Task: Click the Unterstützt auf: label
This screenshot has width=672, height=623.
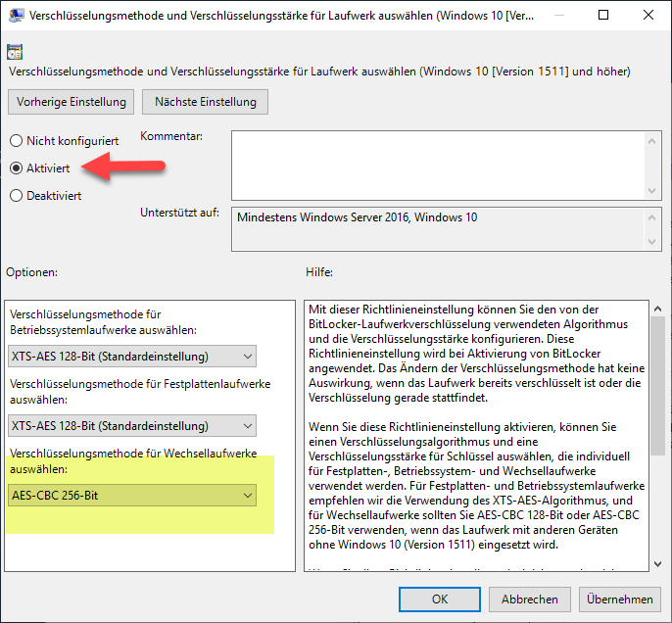Action: coord(179,213)
